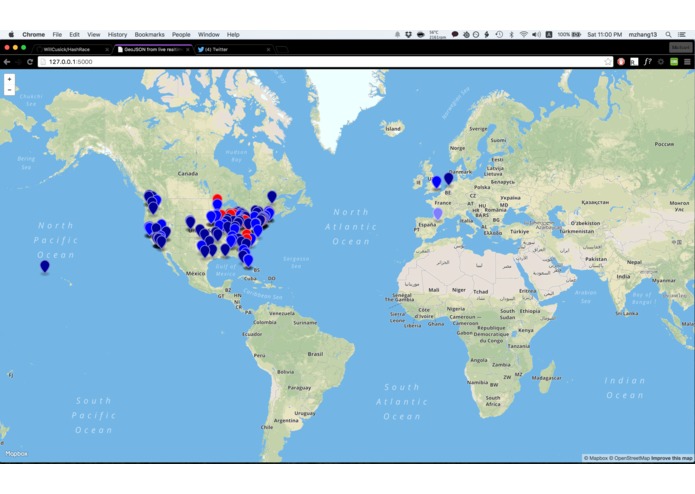
Task: Zoom in with the map plus button
Action: [x=9, y=79]
